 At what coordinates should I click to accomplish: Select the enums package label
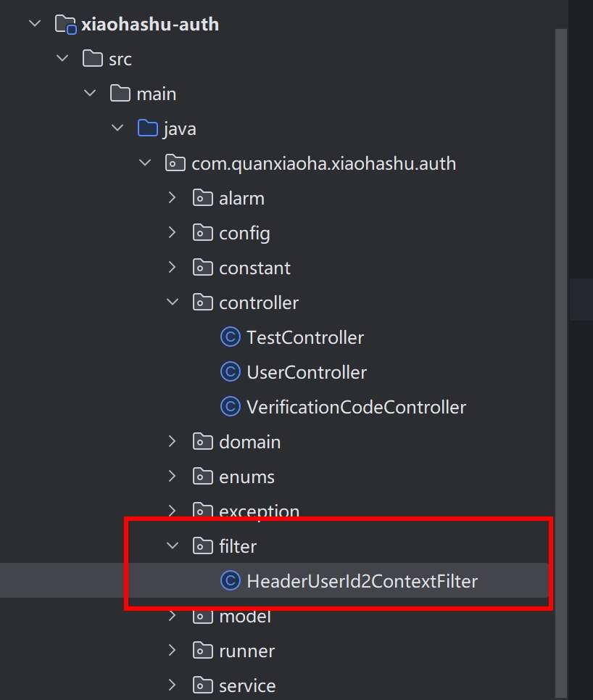coord(246,477)
